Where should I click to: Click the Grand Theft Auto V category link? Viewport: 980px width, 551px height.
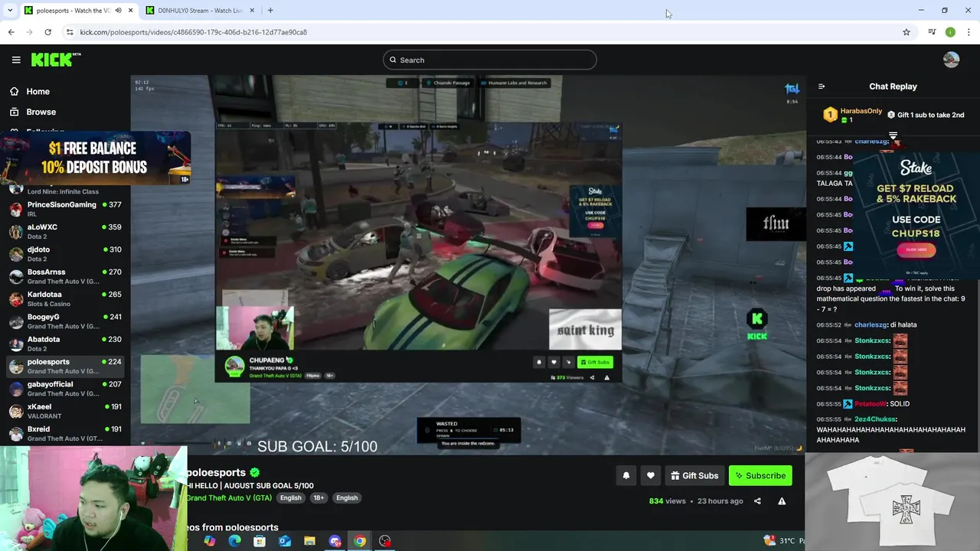[229, 497]
